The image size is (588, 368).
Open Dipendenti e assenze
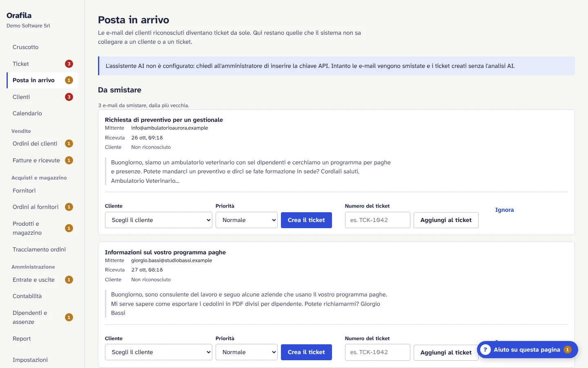[x=42, y=317]
